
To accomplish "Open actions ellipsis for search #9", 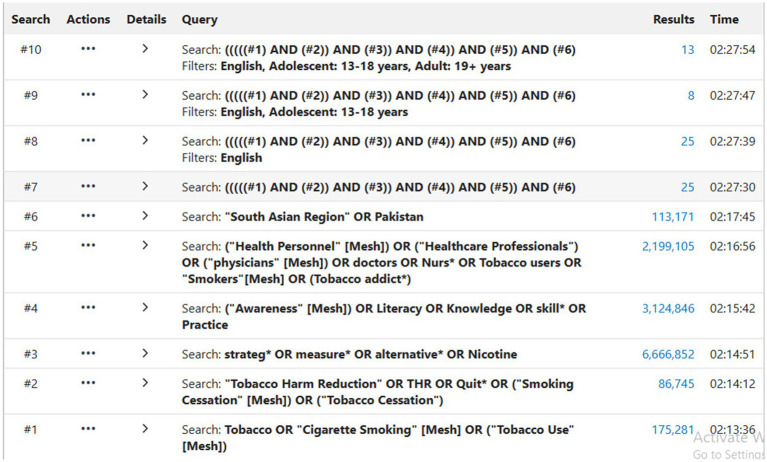I will (88, 94).
